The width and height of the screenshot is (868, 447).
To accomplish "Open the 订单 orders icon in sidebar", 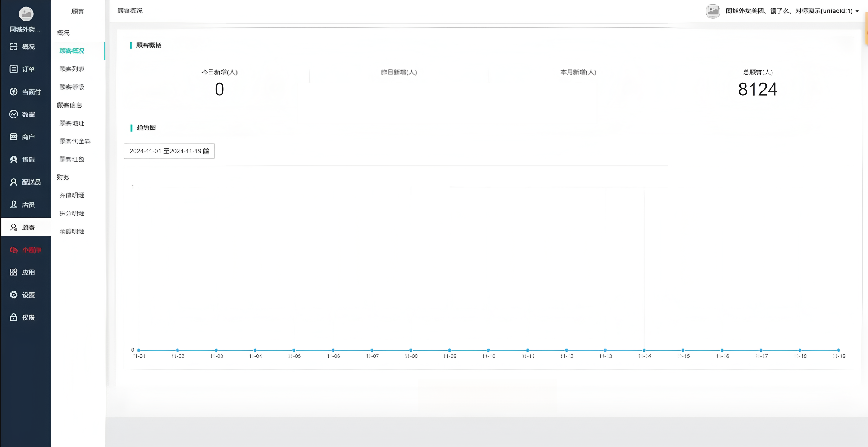I will [x=13, y=69].
